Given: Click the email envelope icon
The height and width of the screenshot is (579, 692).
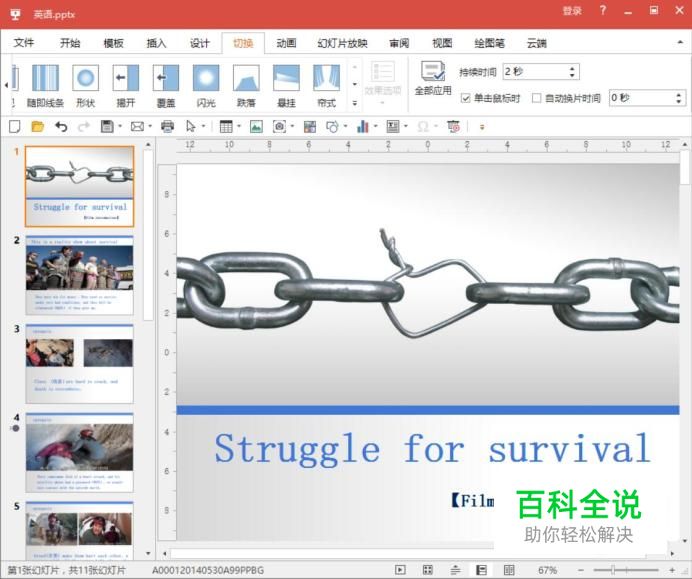Looking at the screenshot, I should pos(137,127).
